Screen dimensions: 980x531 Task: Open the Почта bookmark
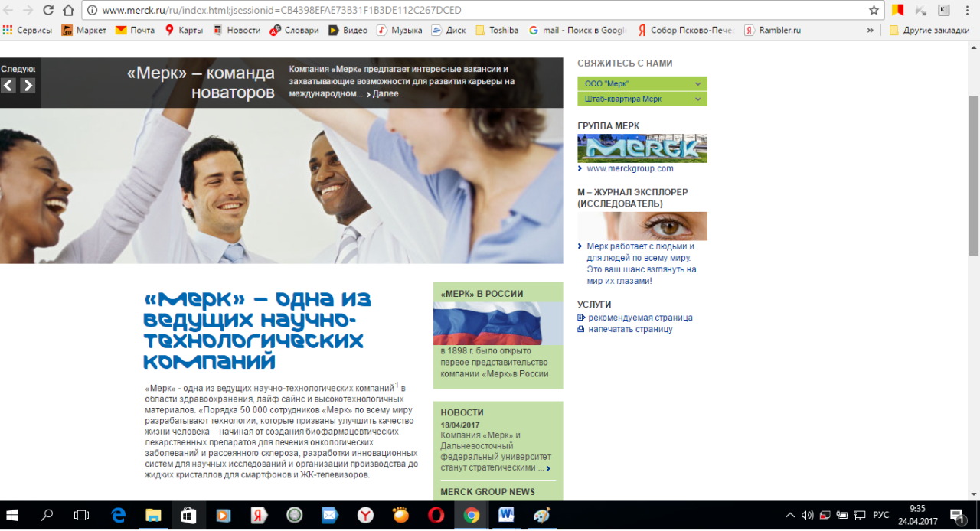coord(135,31)
